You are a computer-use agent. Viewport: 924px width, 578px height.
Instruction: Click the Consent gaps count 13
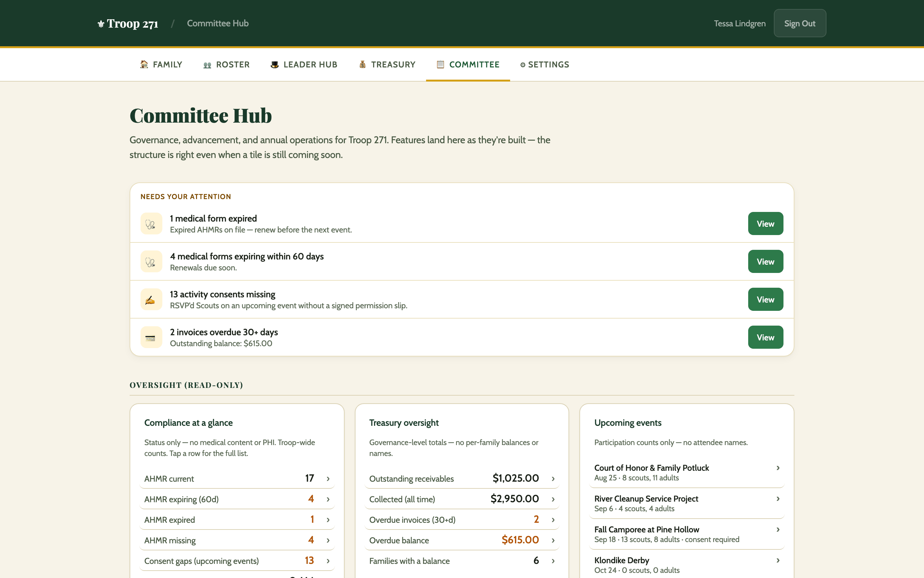pos(309,560)
